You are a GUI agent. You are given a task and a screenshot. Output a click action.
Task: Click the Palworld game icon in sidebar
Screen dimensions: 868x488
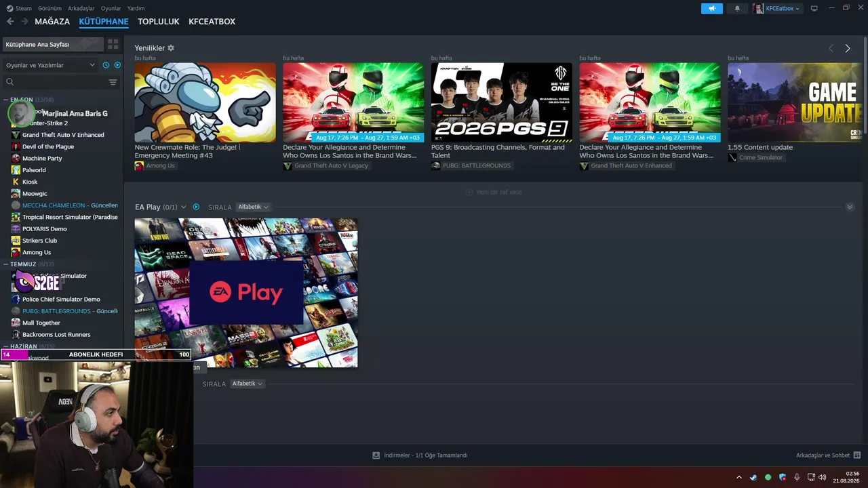(x=16, y=170)
